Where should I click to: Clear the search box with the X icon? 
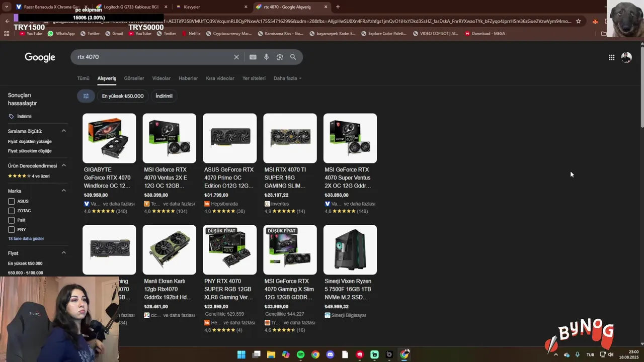(x=236, y=57)
